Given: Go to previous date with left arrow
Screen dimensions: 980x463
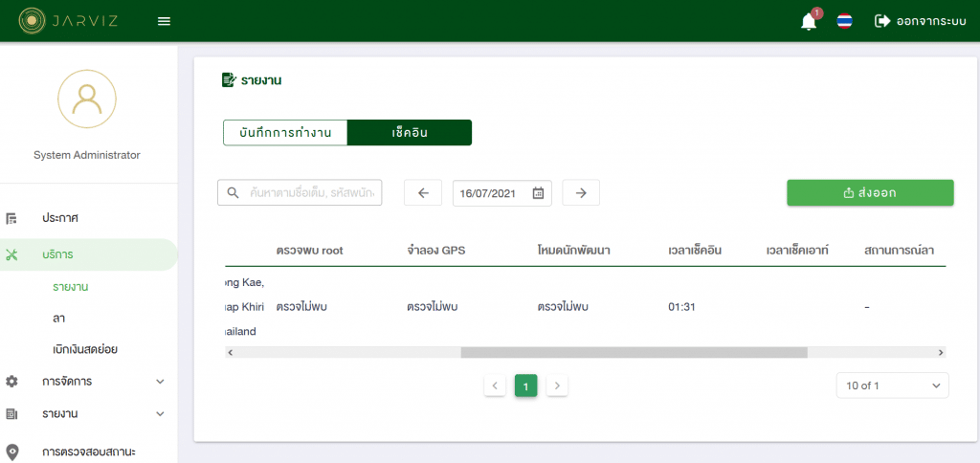Looking at the screenshot, I should [x=423, y=193].
